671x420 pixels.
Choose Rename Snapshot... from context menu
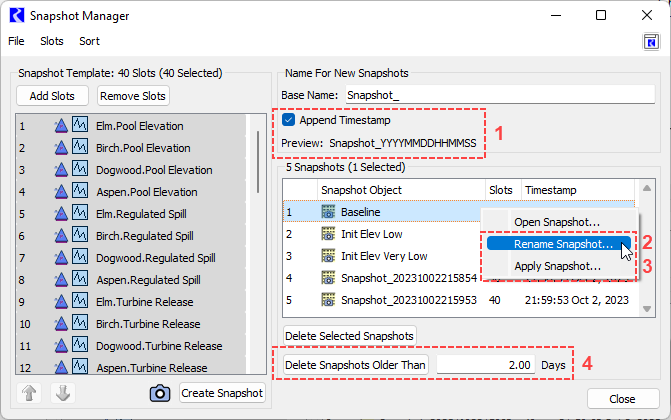[x=563, y=244]
